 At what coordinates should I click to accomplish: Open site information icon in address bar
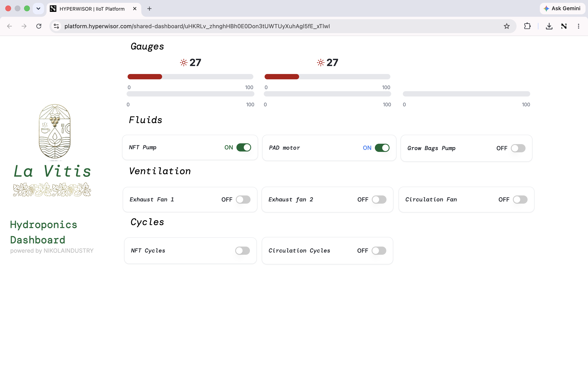56,26
